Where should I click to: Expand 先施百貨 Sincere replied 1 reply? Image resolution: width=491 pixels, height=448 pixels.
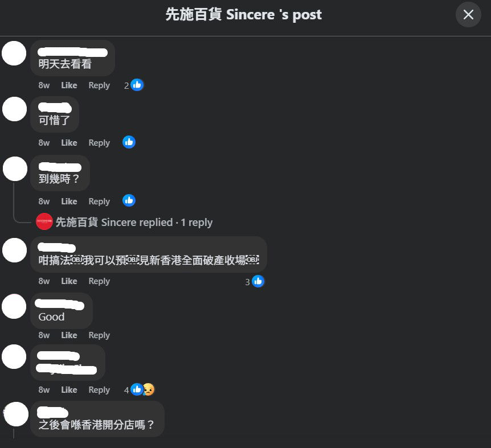point(134,222)
